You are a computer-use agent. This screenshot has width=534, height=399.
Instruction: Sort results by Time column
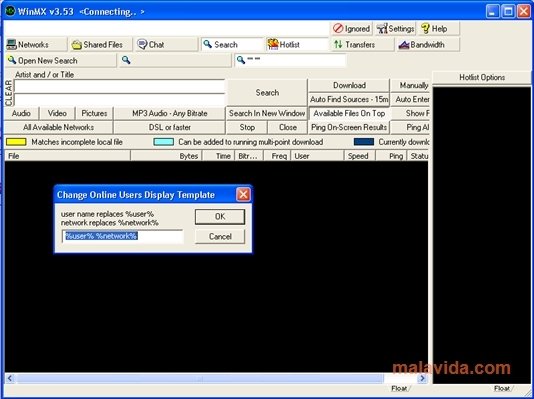point(218,156)
